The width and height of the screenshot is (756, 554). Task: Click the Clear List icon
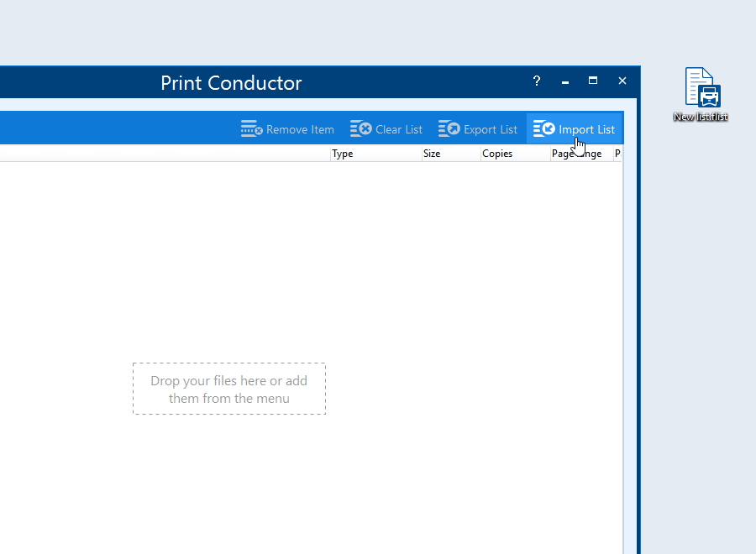pyautogui.click(x=361, y=129)
